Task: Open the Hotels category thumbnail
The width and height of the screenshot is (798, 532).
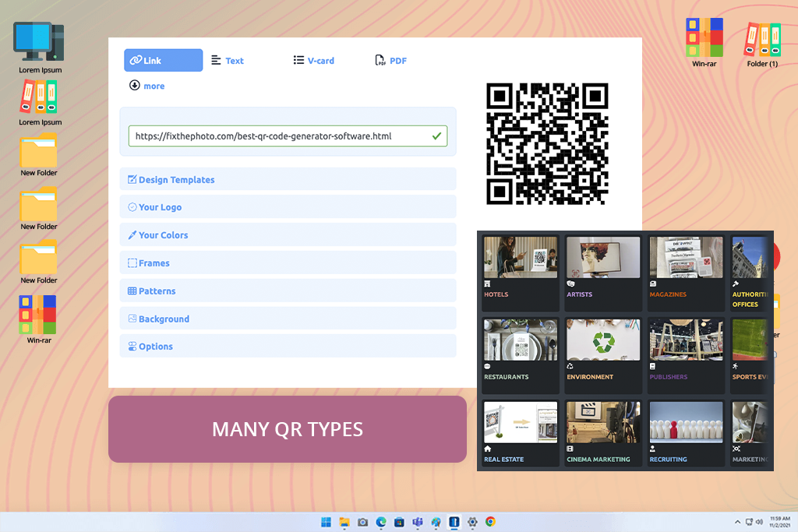Action: pos(520,257)
